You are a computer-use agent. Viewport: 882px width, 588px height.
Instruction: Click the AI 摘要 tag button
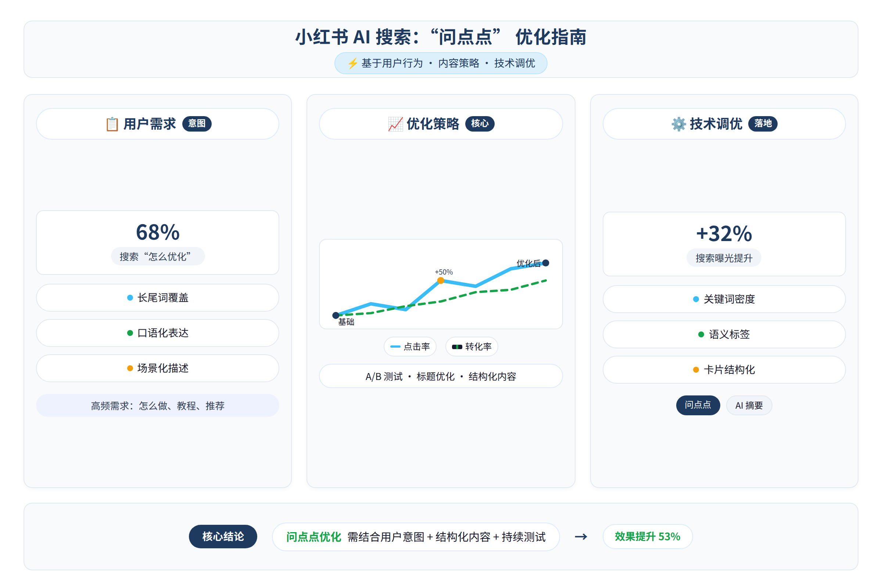[x=749, y=405]
